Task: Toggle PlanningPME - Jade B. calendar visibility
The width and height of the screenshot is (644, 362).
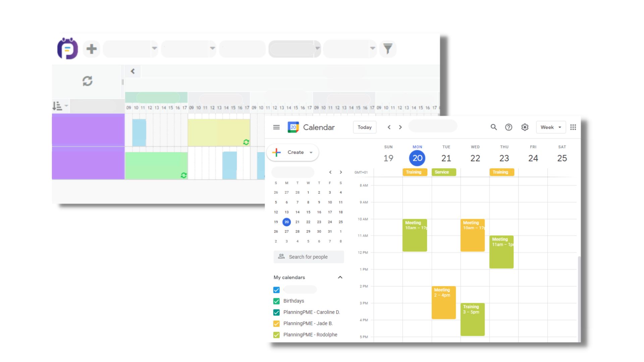Action: click(276, 323)
